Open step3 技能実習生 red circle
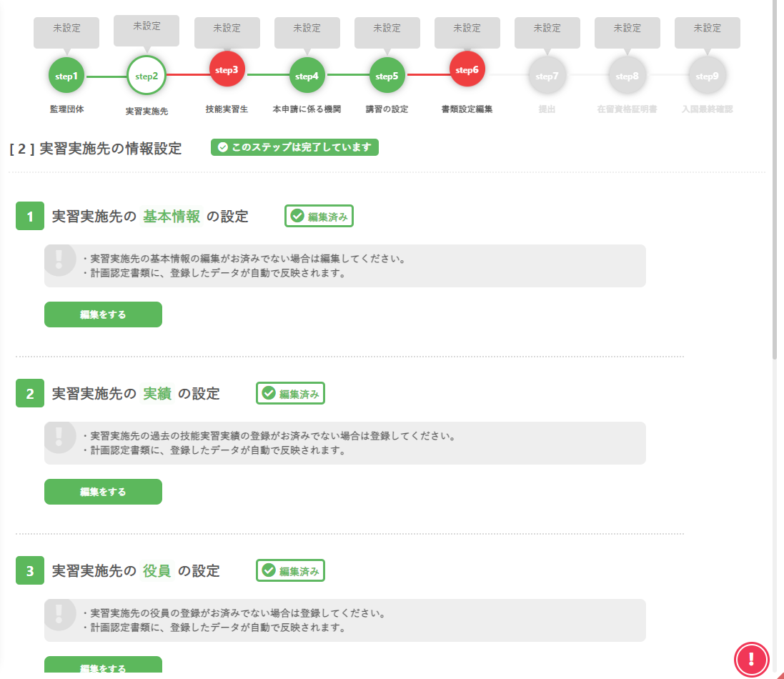The height and width of the screenshot is (679, 784). [x=227, y=69]
